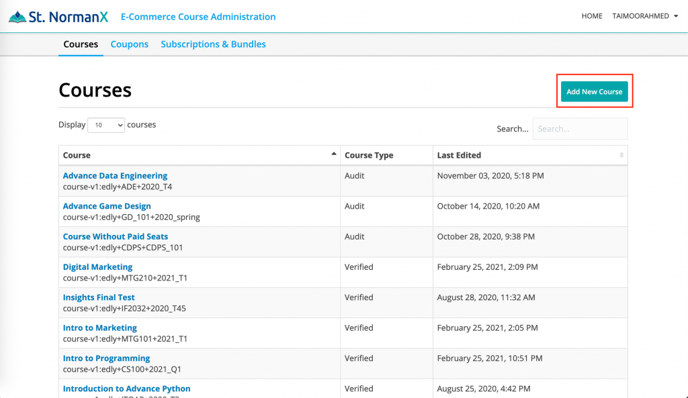Open the Intro to Programming course
The height and width of the screenshot is (398, 688).
click(x=106, y=358)
